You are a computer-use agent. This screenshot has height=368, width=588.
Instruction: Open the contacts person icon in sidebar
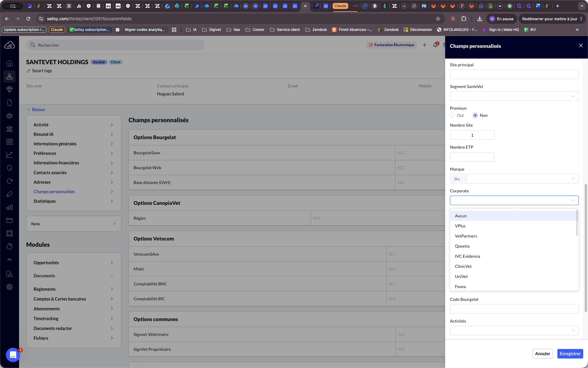[10, 76]
